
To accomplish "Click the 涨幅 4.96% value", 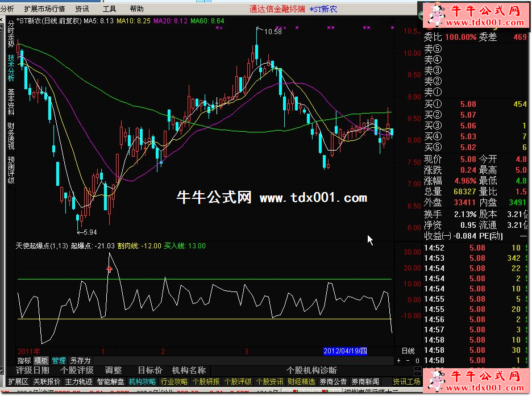I will pos(465,181).
